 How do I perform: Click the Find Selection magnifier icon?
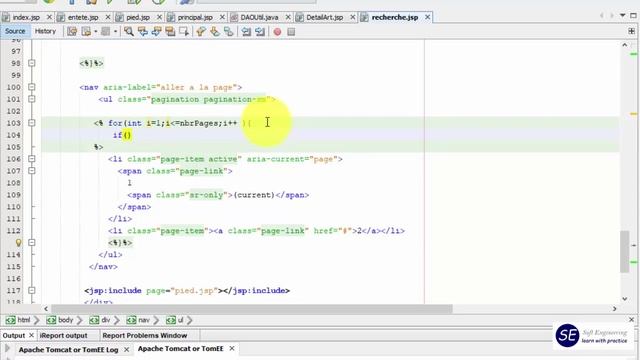point(129,31)
